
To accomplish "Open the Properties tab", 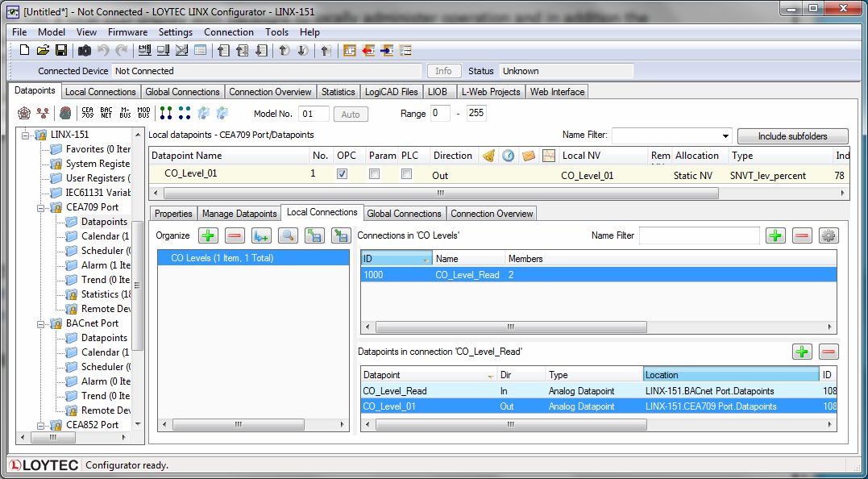I will pos(173,214).
